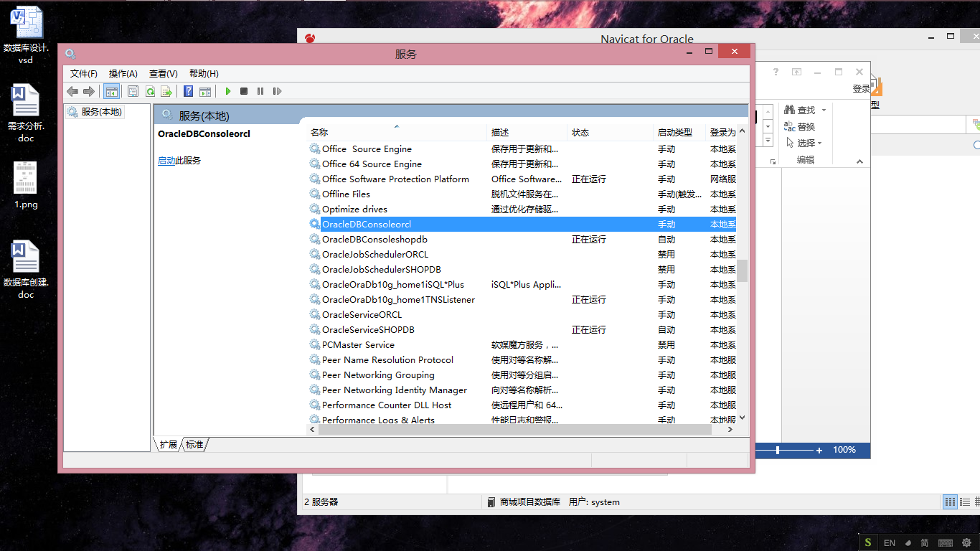Click vertical scrollbar up arrow in services list

point(743,131)
